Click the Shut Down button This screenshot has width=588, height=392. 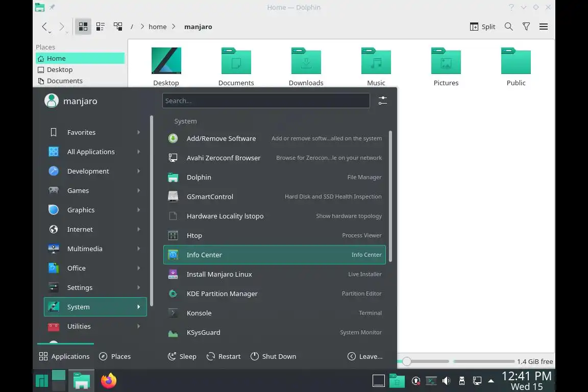tap(274, 356)
